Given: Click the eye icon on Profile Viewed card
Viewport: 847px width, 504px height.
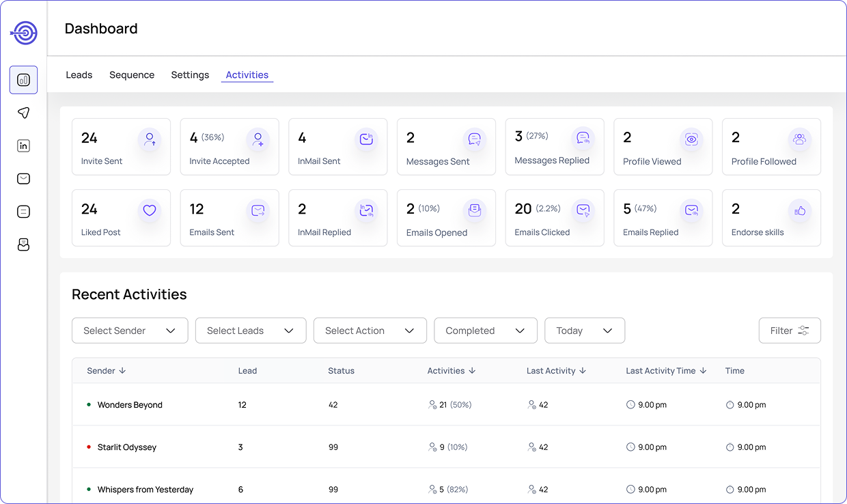Looking at the screenshot, I should coord(691,139).
